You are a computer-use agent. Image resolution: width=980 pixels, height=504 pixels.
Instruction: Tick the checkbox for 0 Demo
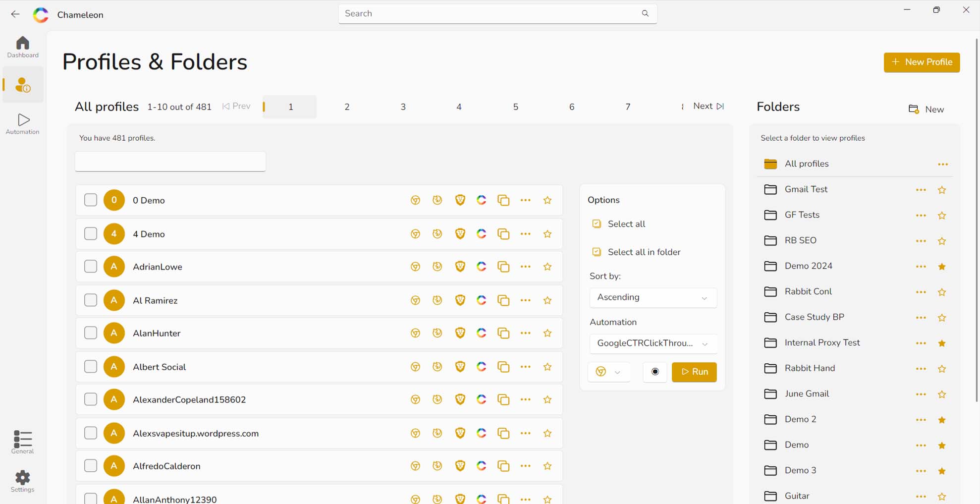91,200
